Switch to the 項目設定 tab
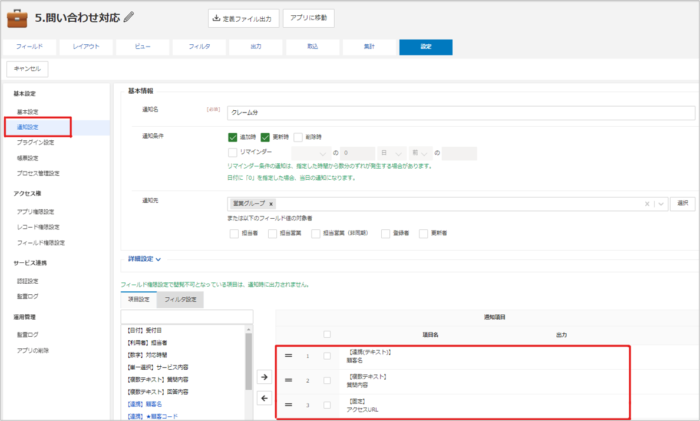The image size is (700, 421). tap(138, 300)
